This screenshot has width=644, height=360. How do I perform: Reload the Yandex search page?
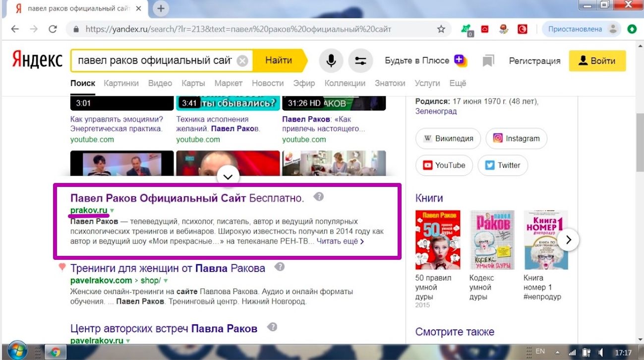pyautogui.click(x=53, y=29)
